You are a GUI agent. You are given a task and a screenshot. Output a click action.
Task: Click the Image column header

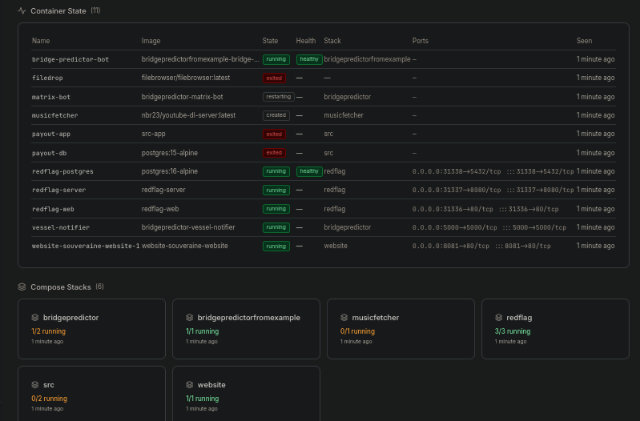(x=151, y=40)
